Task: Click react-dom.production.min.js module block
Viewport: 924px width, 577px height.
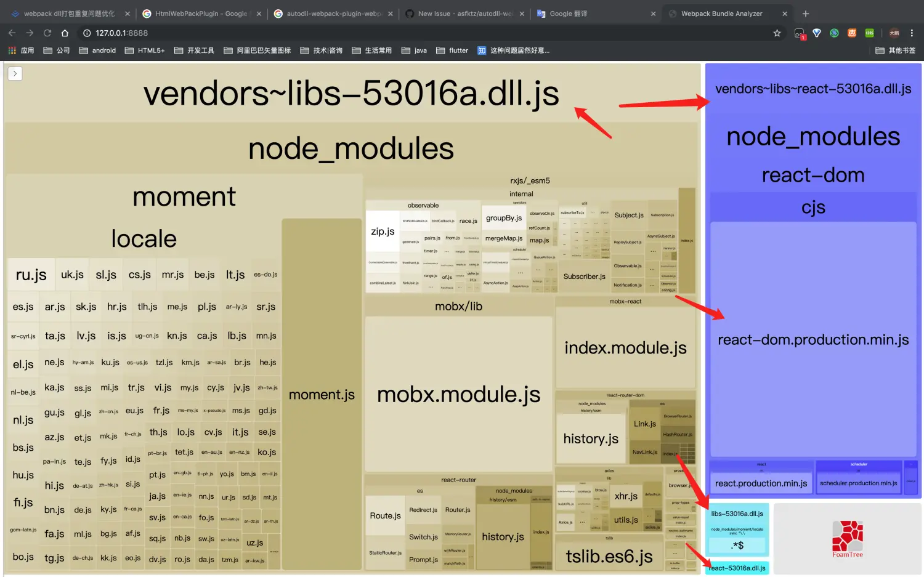Action: (x=813, y=340)
